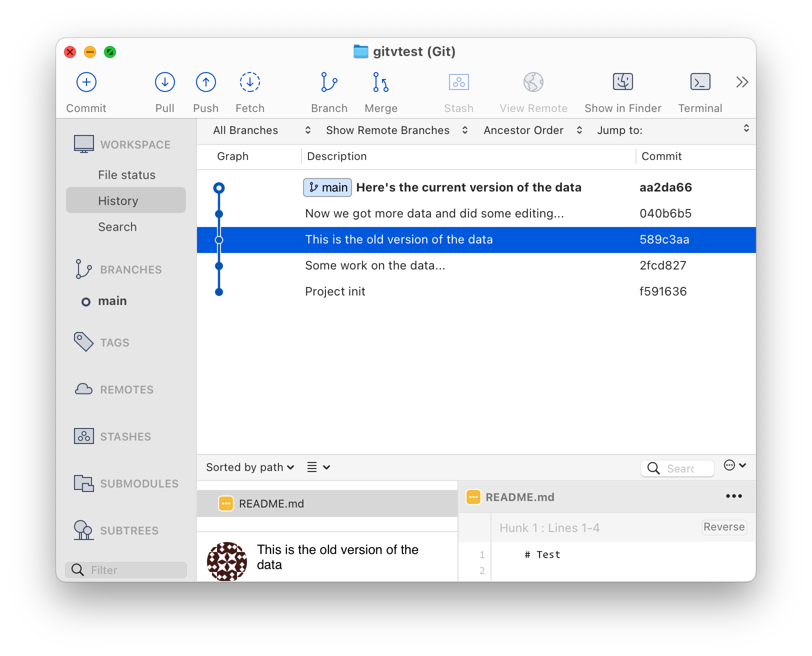Image resolution: width=812 pixels, height=656 pixels.
Task: Click the Submodules sidebar icon
Action: (x=83, y=483)
